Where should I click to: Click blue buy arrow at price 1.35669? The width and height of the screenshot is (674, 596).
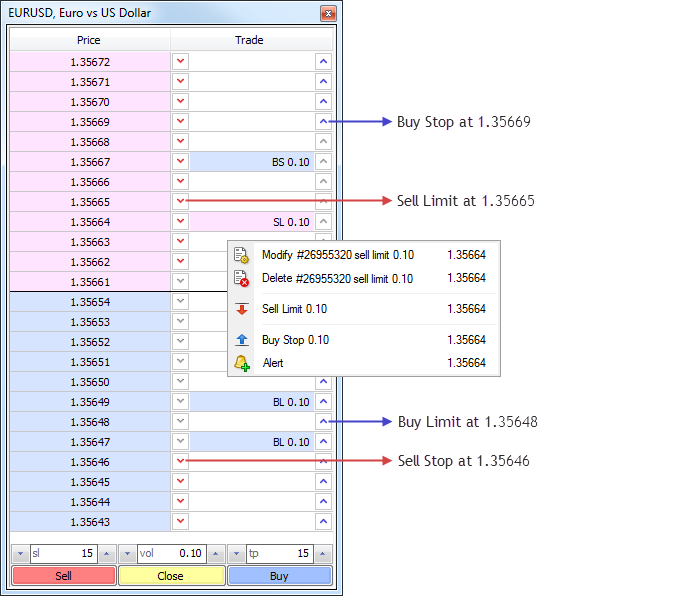tap(323, 122)
